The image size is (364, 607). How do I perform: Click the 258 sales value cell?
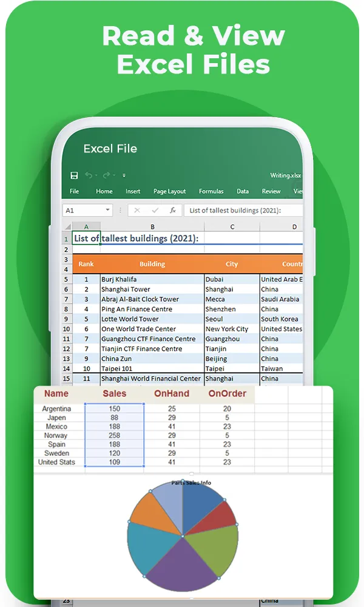click(x=115, y=435)
